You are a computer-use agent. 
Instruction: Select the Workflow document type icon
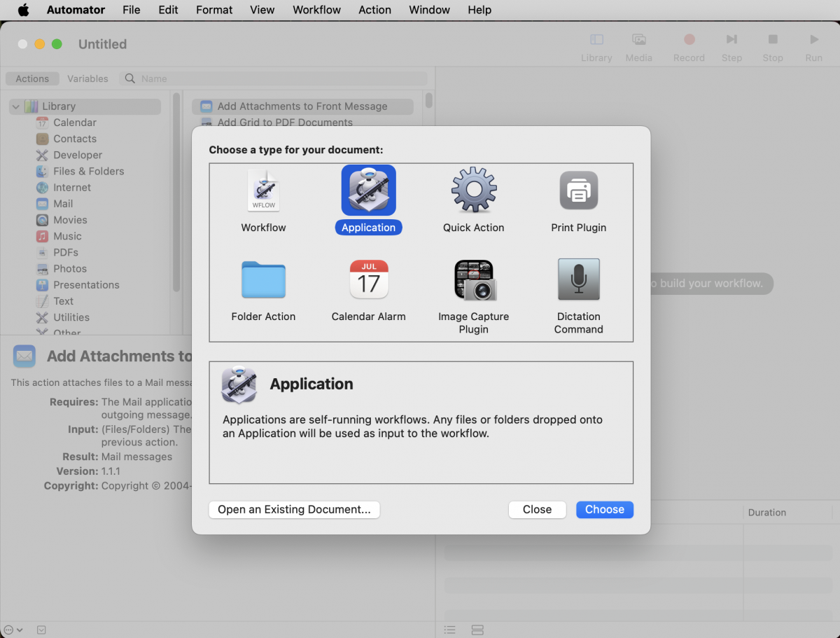(x=263, y=190)
